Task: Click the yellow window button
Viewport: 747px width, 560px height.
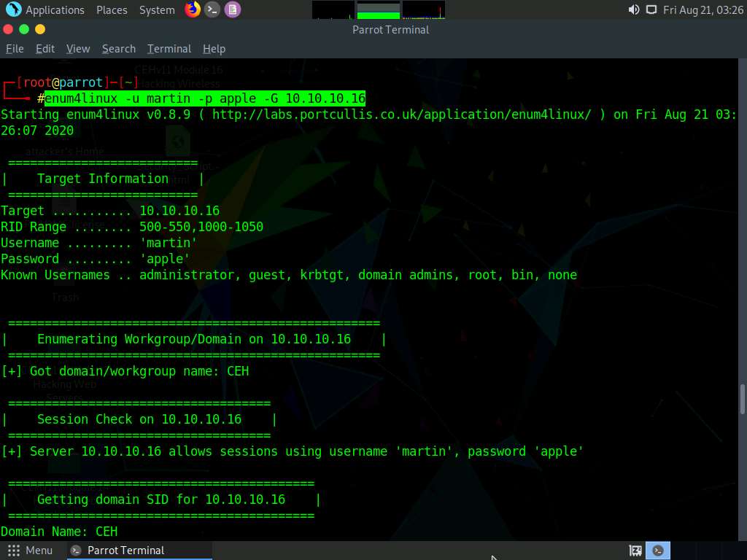Action: [41, 29]
